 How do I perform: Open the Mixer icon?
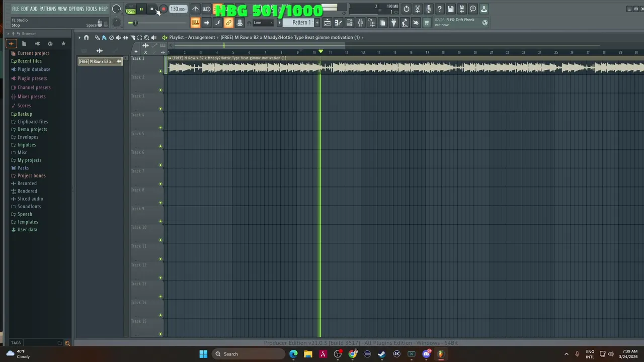360,23
